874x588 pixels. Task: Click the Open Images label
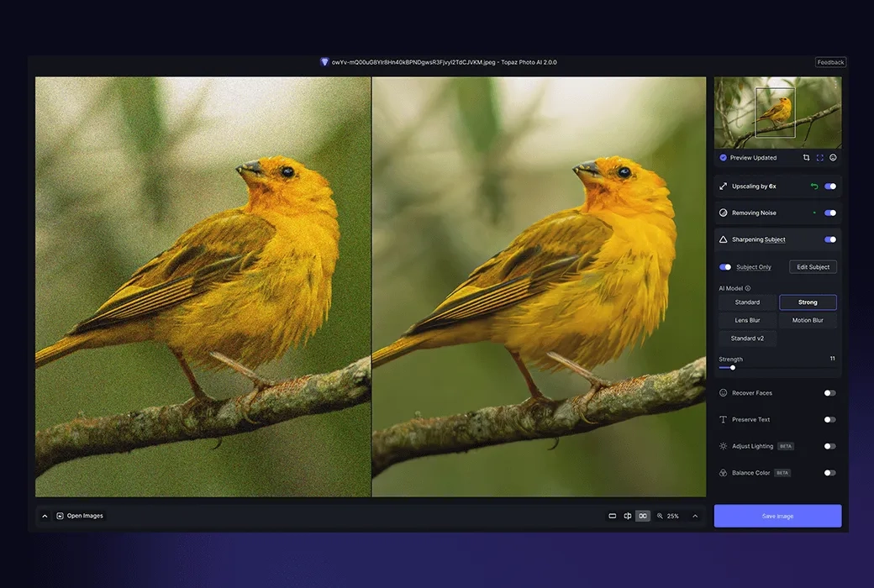coord(85,516)
